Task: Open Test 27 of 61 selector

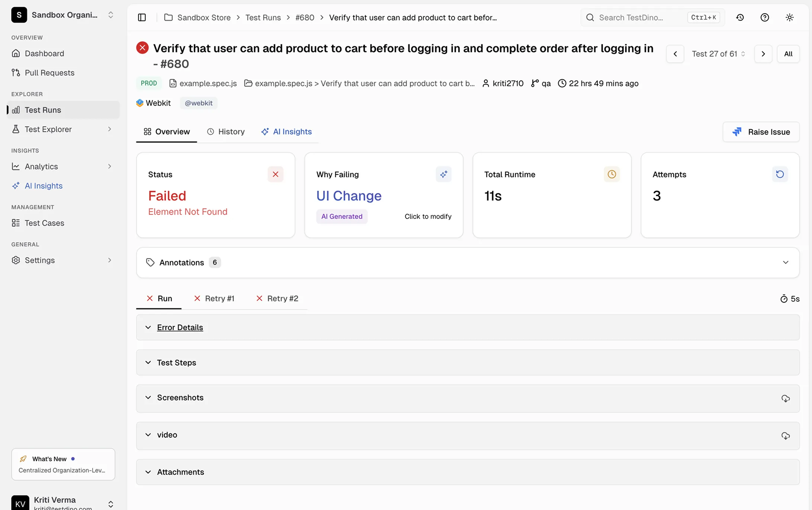Action: tap(719, 54)
